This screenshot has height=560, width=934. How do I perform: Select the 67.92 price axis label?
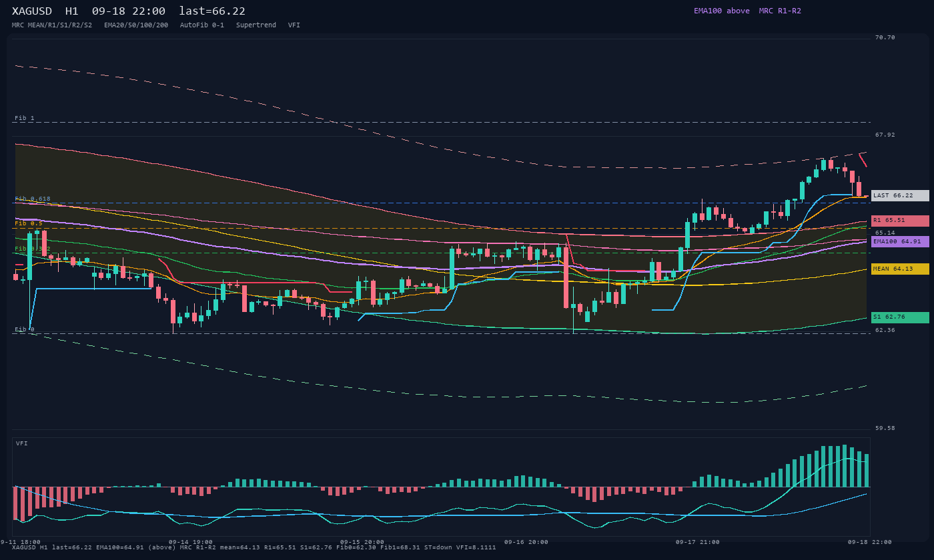[x=885, y=135]
